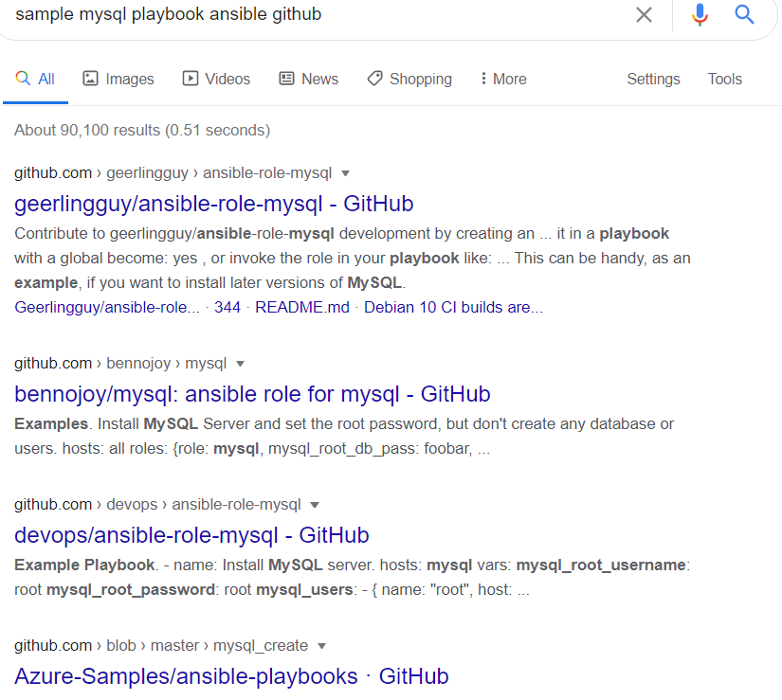This screenshot has height=700, width=782.
Task: Clear the search query with the X icon
Action: 644,15
